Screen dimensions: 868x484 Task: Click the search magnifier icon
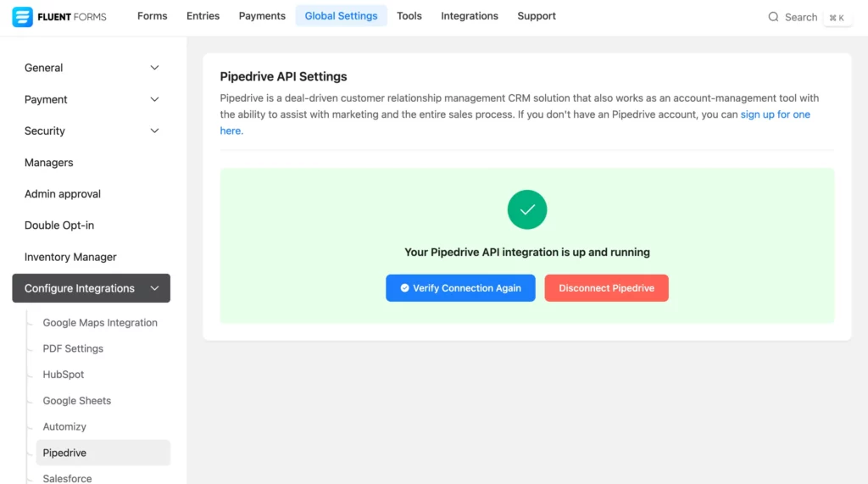click(773, 17)
